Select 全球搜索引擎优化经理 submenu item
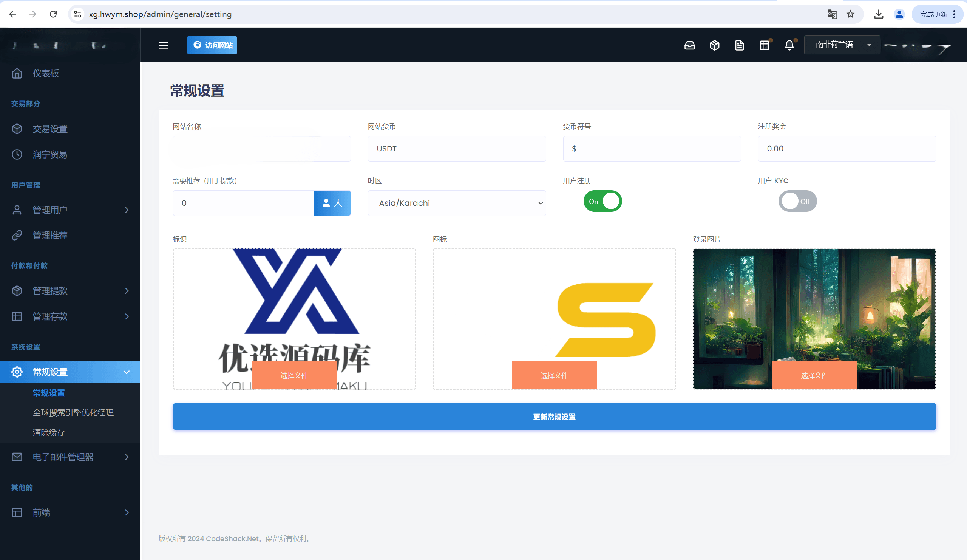 click(x=73, y=412)
